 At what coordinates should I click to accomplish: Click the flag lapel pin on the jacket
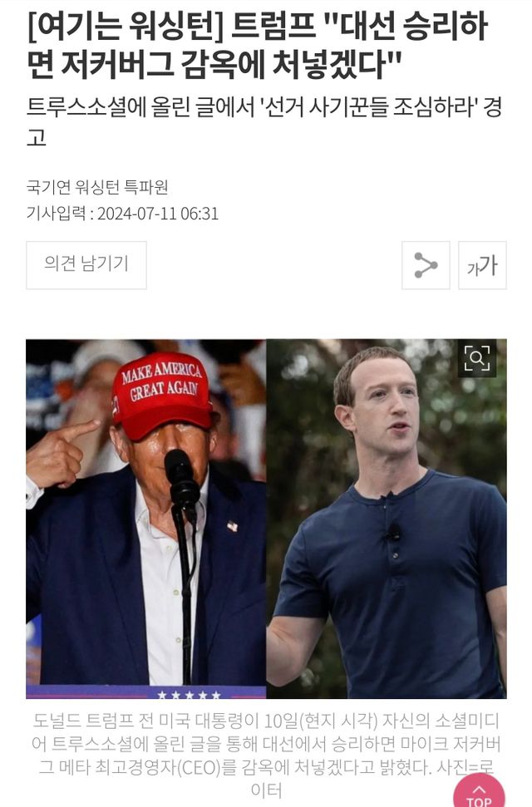point(232,525)
